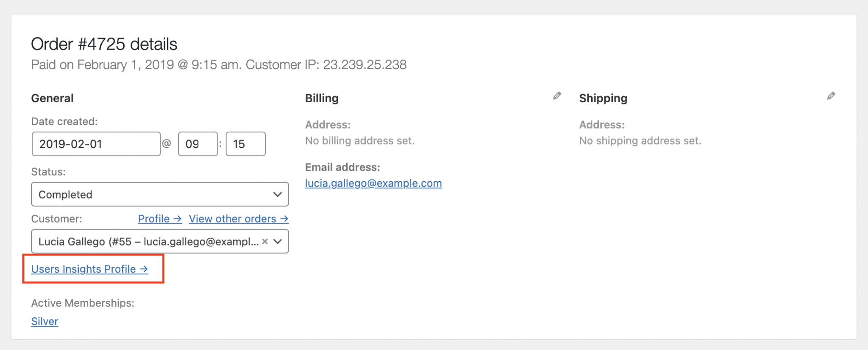The image size is (868, 350).
Task: Focus the hour field showing 09
Action: [x=198, y=144]
